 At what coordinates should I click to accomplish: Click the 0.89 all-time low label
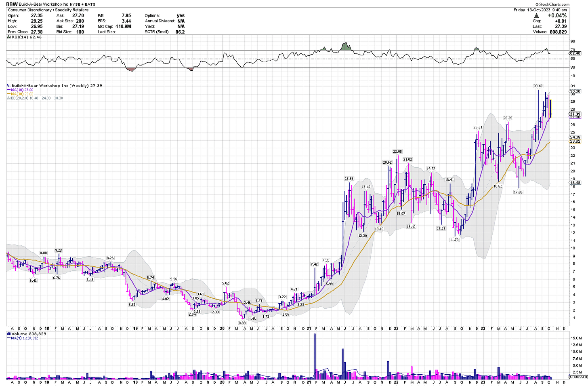(242, 323)
